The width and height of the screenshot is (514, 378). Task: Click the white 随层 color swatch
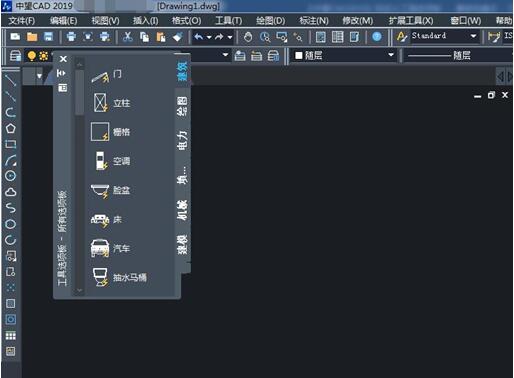click(x=299, y=55)
